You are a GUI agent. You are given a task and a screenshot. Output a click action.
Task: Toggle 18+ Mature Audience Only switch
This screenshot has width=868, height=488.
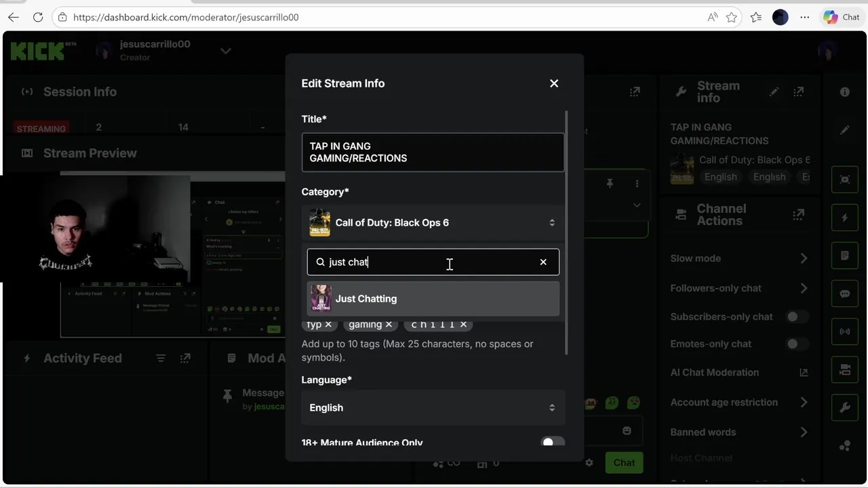553,443
